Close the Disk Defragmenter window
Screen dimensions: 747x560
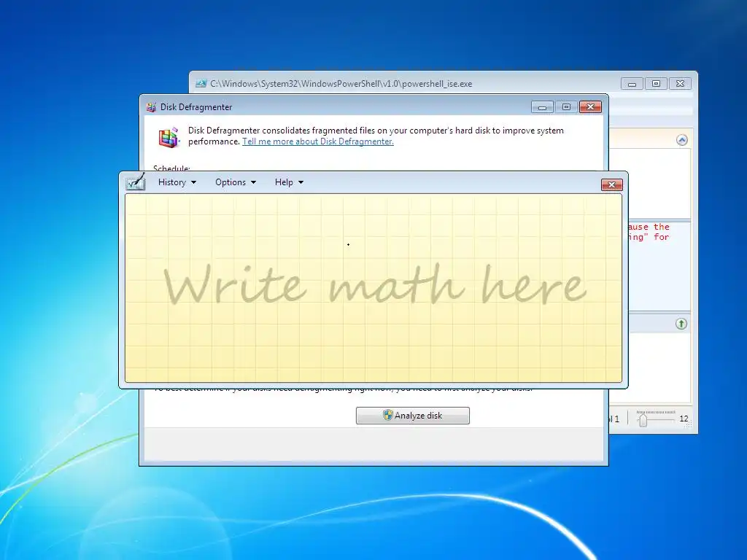click(x=590, y=107)
